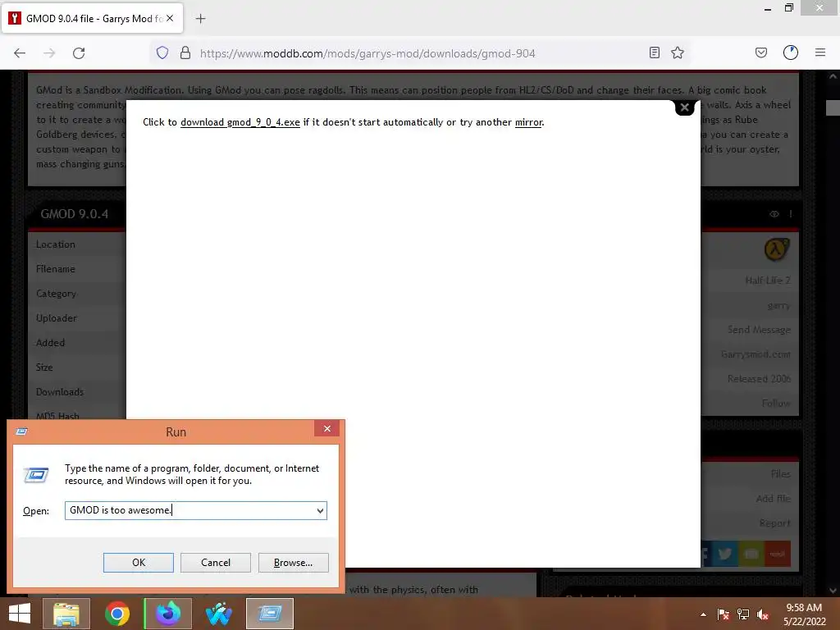
Task: Open the blue W app on taskbar
Action: (x=218, y=614)
